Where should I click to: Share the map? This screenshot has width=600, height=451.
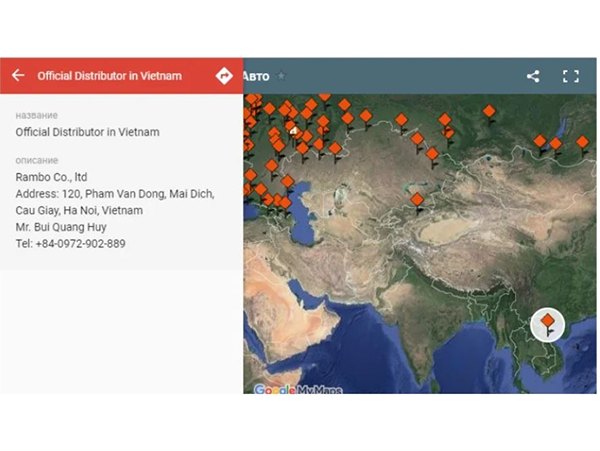click(533, 76)
